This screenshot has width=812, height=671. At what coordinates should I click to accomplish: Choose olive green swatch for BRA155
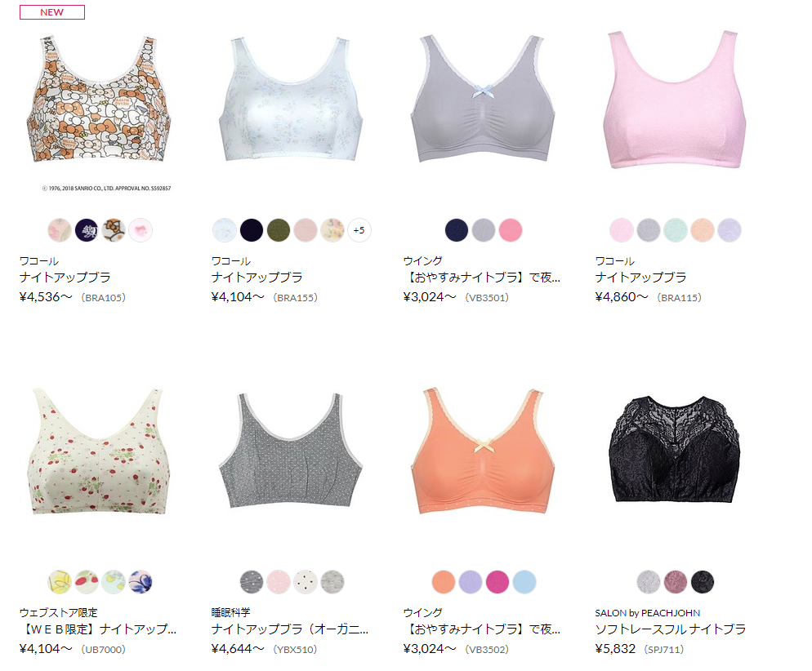pyautogui.click(x=279, y=230)
